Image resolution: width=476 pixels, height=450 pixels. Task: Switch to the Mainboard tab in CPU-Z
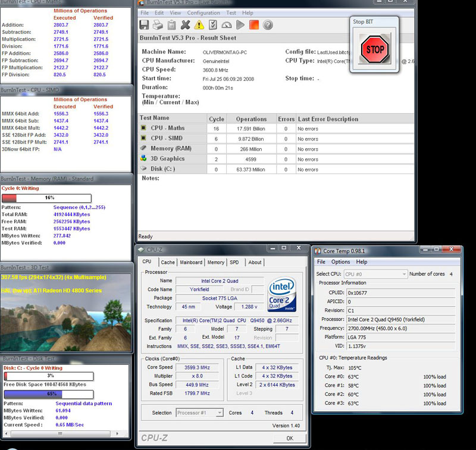pos(191,262)
